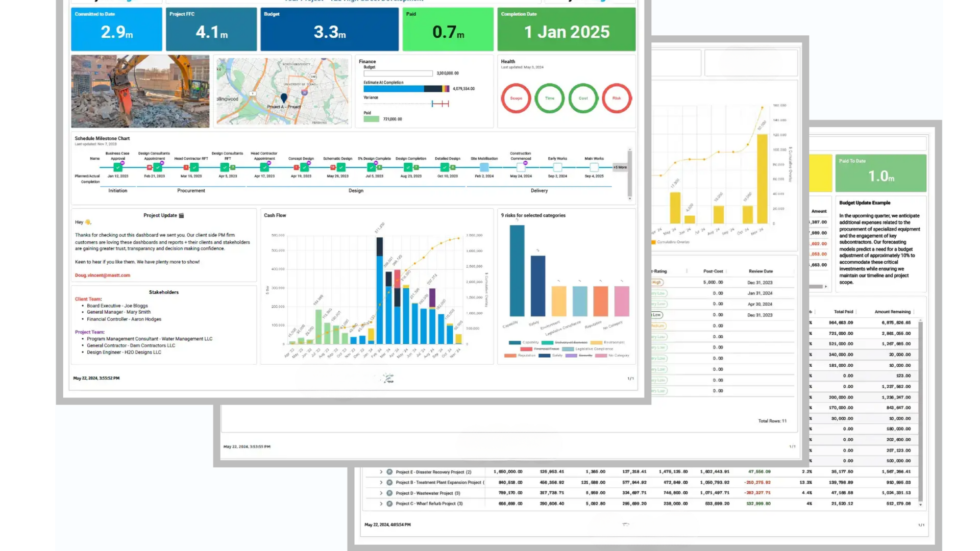This screenshot has width=980, height=551.
Task: Click the scrollbar of the Amount Remaining table
Action: pos(921,412)
